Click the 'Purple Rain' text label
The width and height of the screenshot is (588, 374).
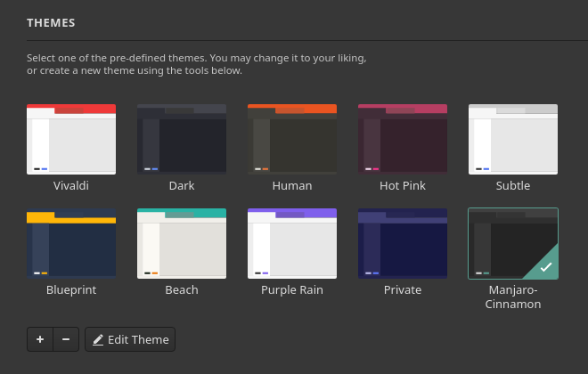(292, 289)
